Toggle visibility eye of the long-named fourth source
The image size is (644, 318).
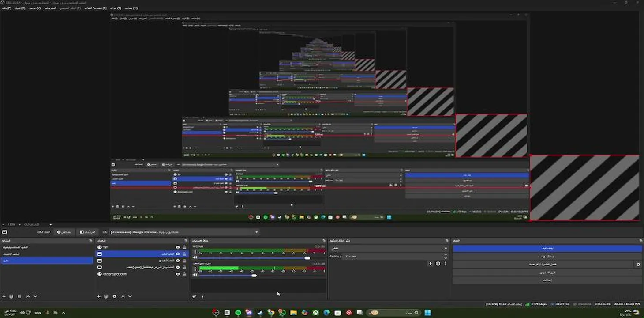[x=178, y=267]
